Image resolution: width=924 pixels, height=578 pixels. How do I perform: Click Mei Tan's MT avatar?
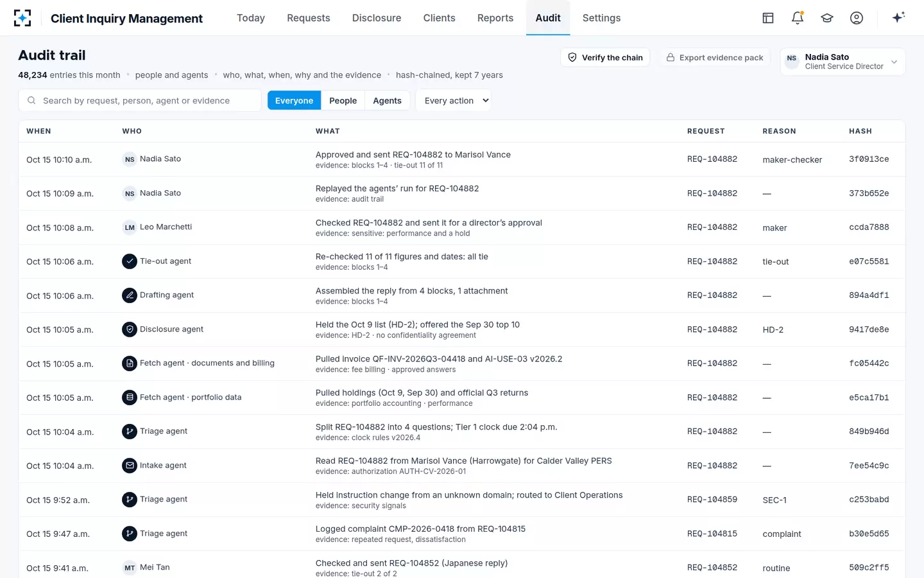pos(130,568)
